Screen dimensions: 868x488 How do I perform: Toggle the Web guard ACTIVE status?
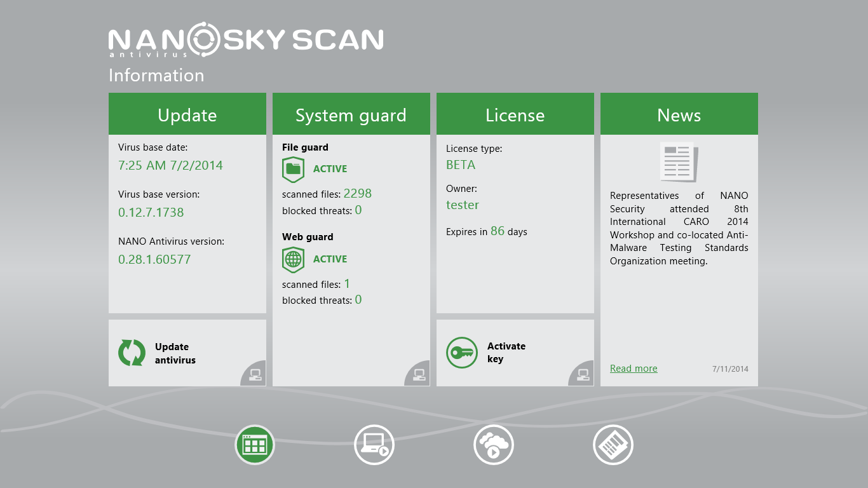click(330, 259)
